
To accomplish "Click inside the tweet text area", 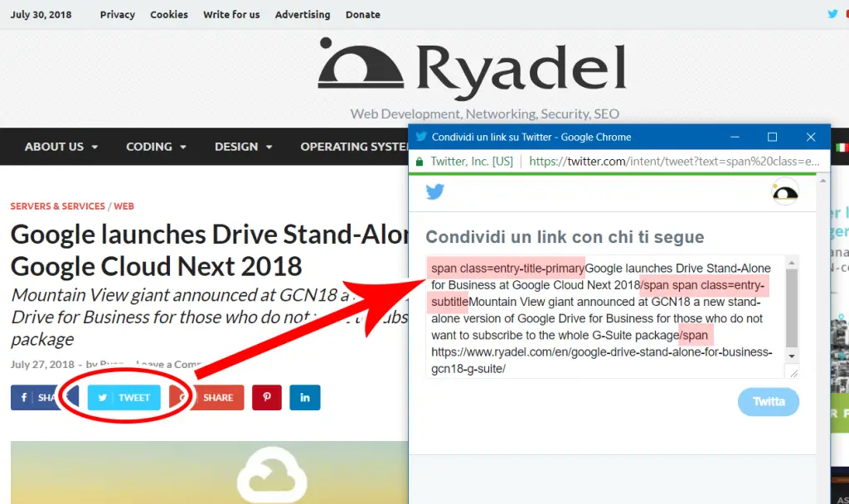I will 604,317.
